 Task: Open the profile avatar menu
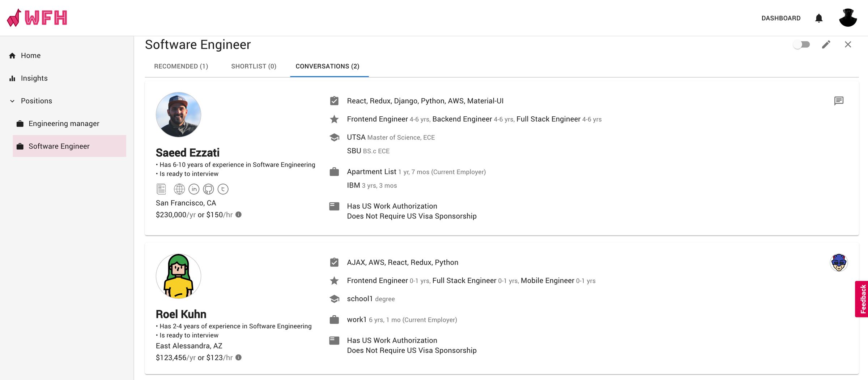[x=848, y=18]
